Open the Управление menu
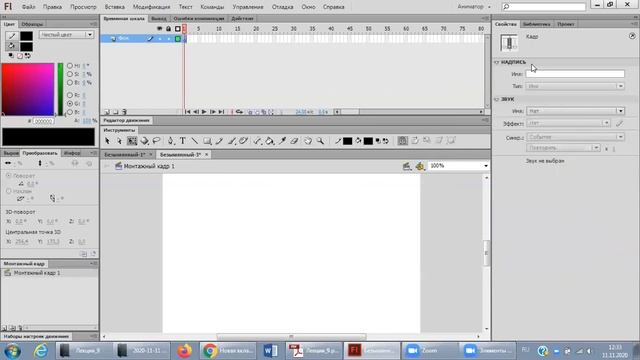Viewport: 640px width, 360px height. click(x=248, y=7)
